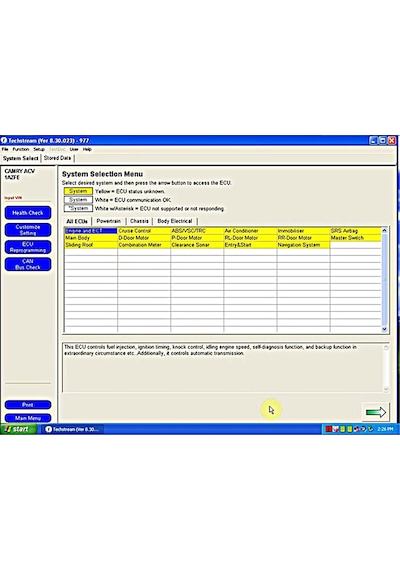
Task: Select the Combination Meter system
Action: [144, 245]
